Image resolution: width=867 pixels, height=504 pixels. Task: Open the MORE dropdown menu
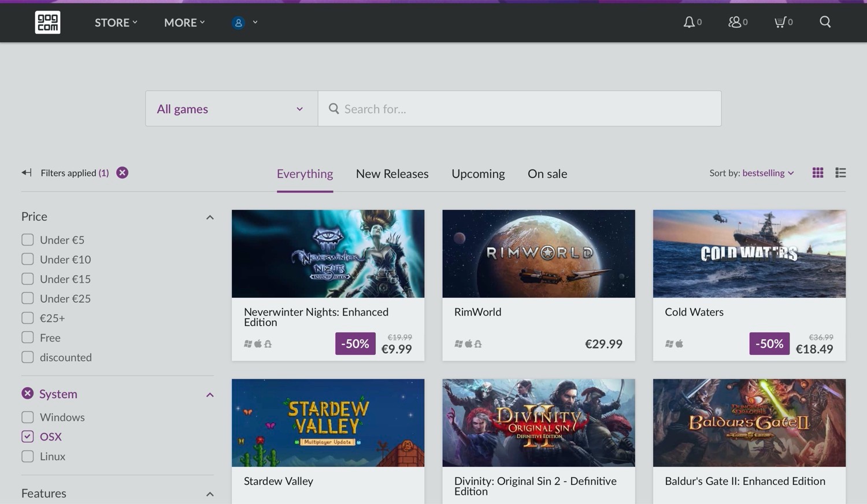(x=184, y=23)
